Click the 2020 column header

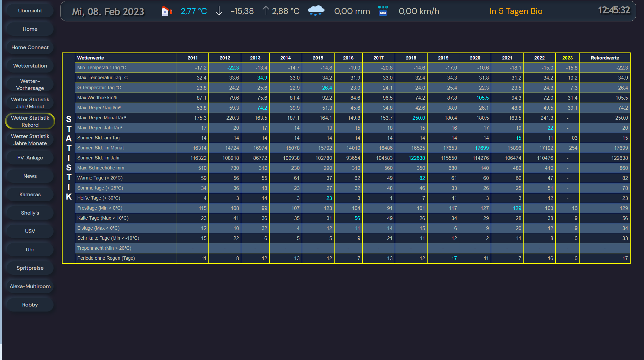[475, 58]
